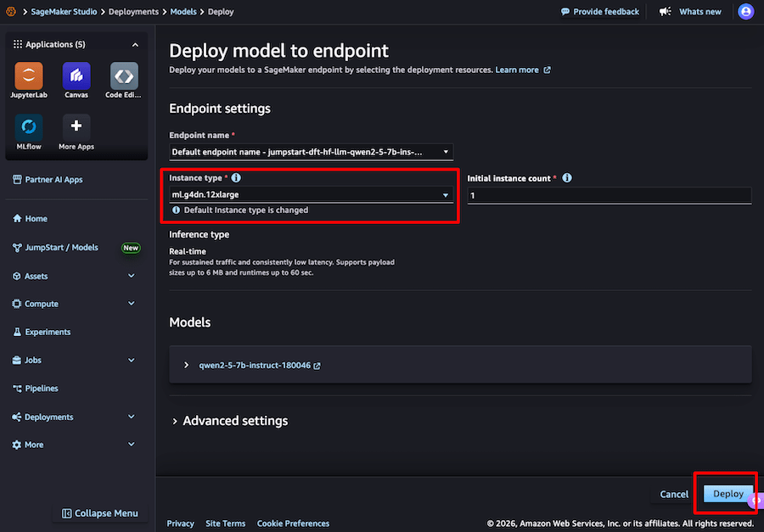The height and width of the screenshot is (532, 764).
Task: Open the external link icon next to qwen2-5-7b-instruct
Action: (x=317, y=366)
